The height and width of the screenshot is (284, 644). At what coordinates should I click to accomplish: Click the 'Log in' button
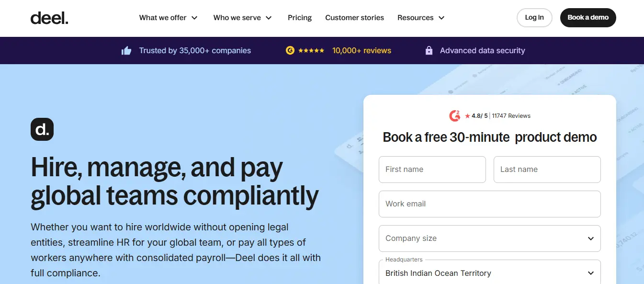click(x=534, y=17)
